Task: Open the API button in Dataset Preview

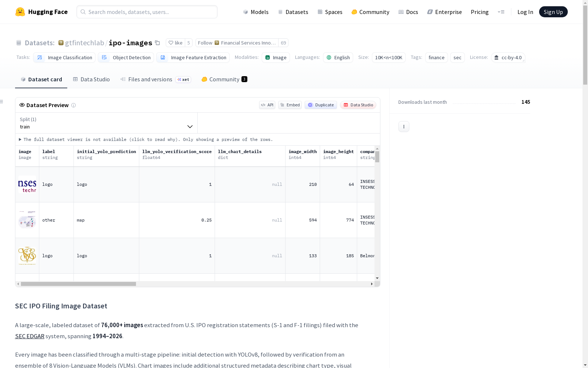Action: [x=267, y=105]
